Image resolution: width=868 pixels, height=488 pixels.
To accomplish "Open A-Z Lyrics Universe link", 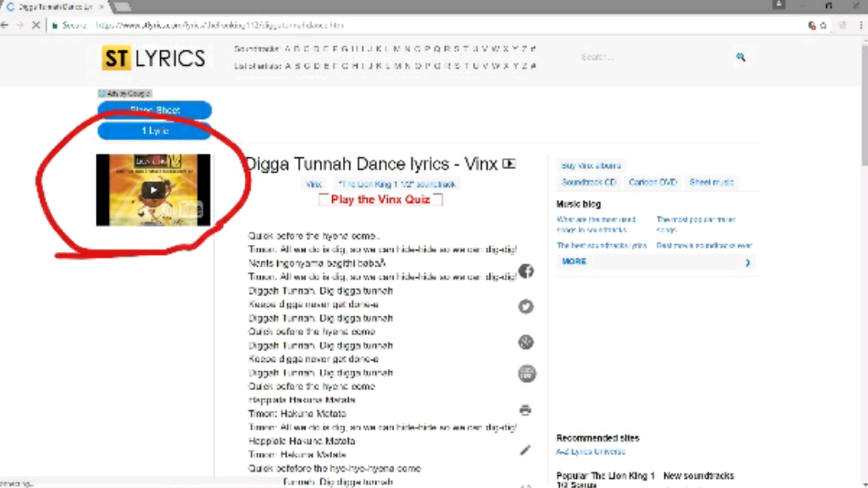I will pos(591,451).
